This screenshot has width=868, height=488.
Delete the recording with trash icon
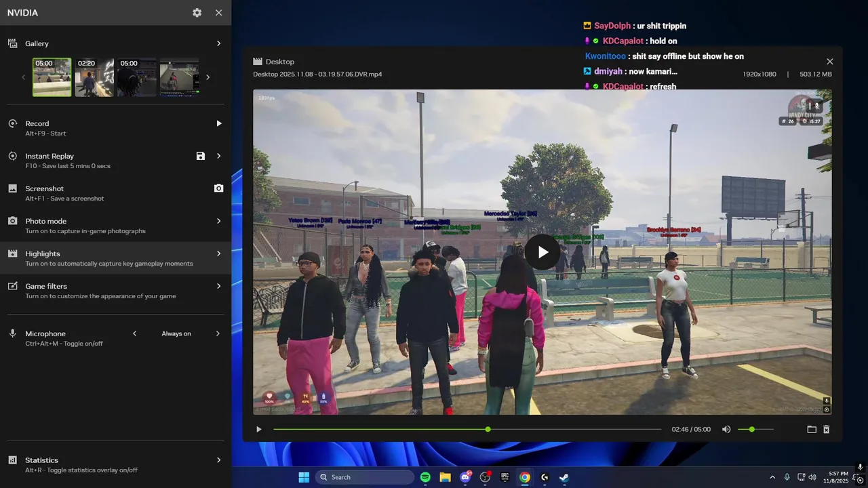[827, 429]
